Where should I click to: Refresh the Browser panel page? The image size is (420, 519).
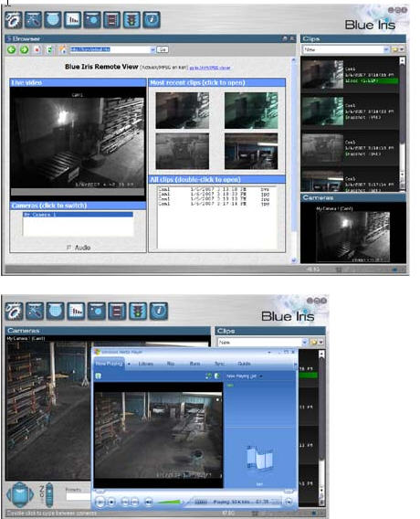[x=49, y=50]
